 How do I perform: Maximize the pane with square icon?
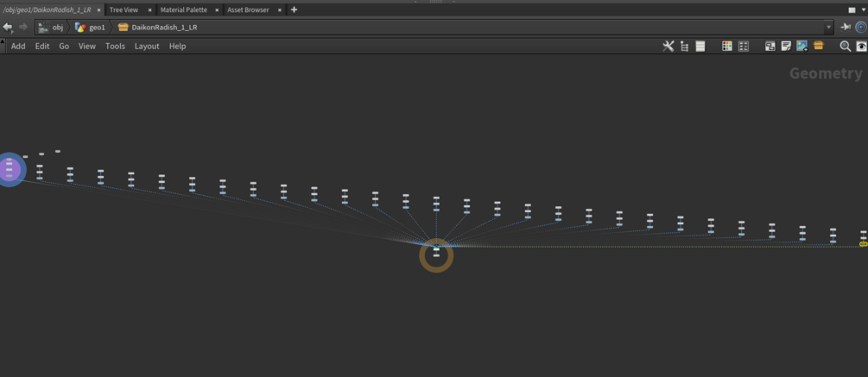[852, 10]
